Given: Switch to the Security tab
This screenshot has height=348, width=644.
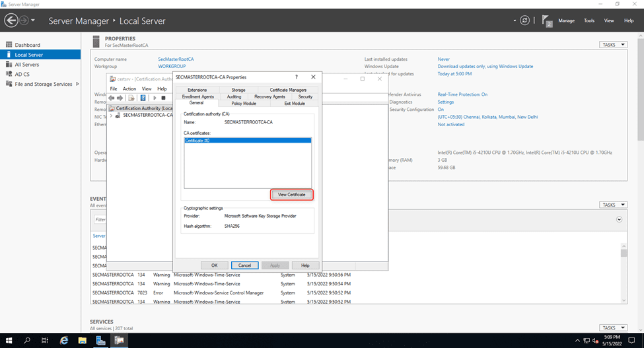Looking at the screenshot, I should click(305, 97).
